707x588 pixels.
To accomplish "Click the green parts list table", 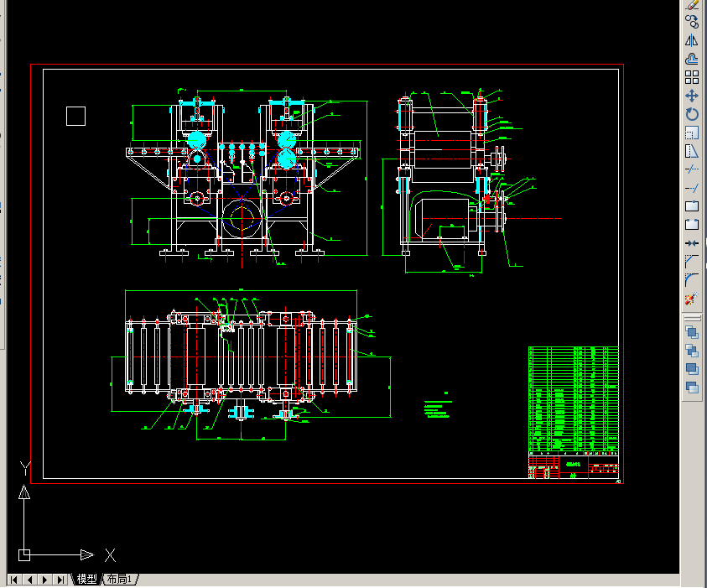I will tap(573, 398).
